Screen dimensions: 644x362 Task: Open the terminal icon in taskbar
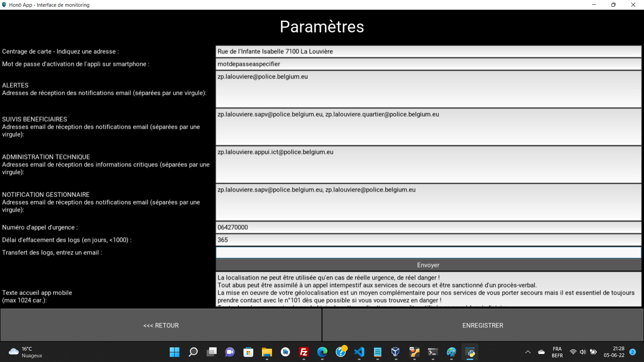(x=433, y=352)
